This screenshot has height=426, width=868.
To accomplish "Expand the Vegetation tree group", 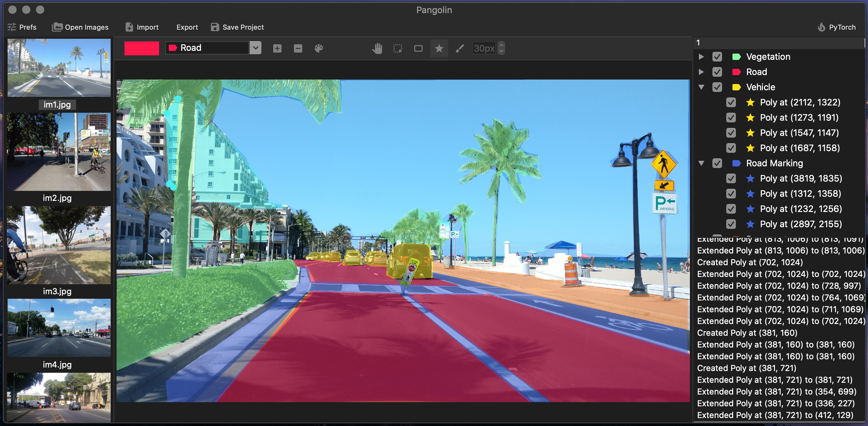I will pyautogui.click(x=701, y=57).
